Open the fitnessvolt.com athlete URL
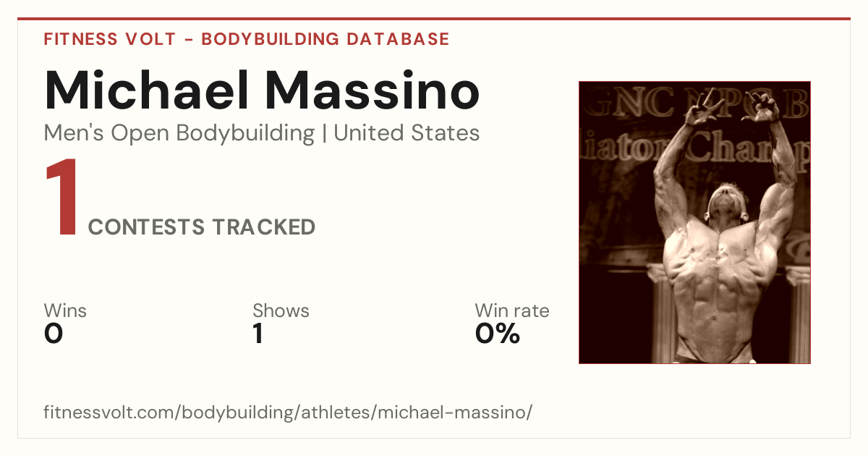Screen dimensions: 868x456 pyautogui.click(x=288, y=413)
